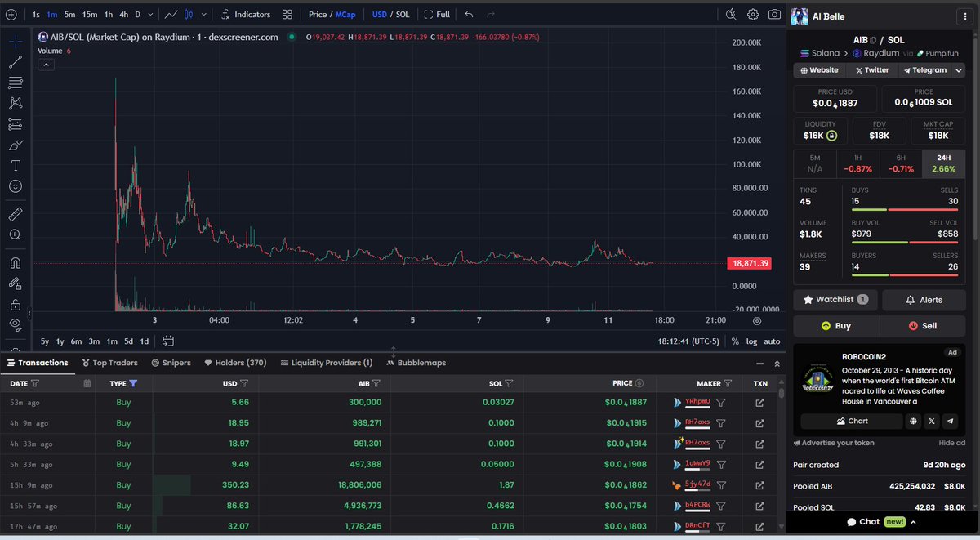Select the 1h timeframe
This screenshot has height=540, width=980.
tap(109, 15)
